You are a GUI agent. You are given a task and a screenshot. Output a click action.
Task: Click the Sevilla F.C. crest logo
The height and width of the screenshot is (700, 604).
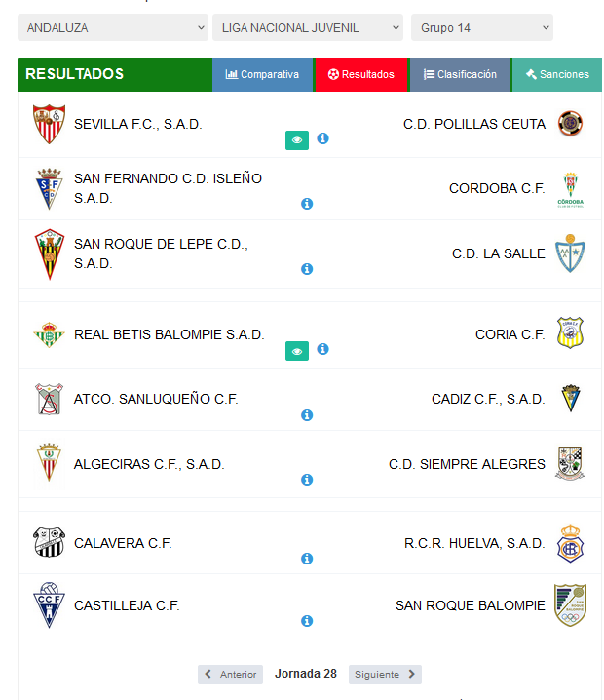coord(49,124)
